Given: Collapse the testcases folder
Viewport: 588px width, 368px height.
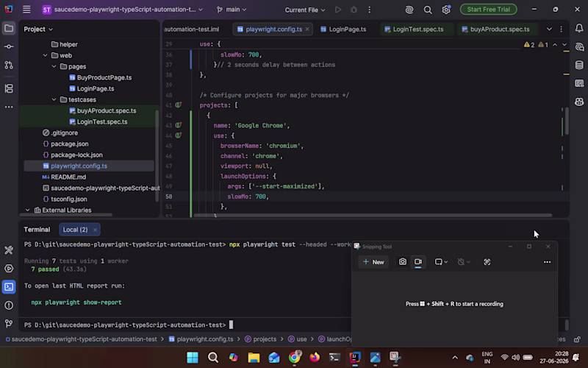Looking at the screenshot, I should (x=54, y=100).
